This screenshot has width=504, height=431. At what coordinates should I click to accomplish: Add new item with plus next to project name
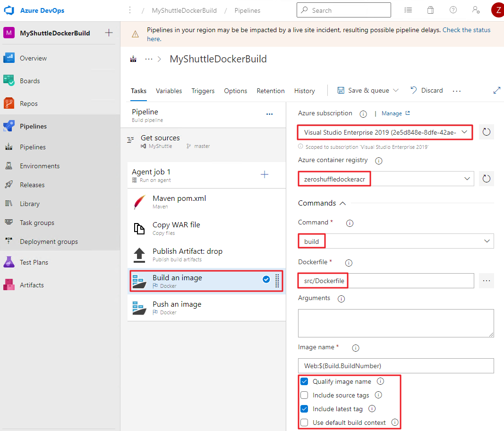point(109,33)
